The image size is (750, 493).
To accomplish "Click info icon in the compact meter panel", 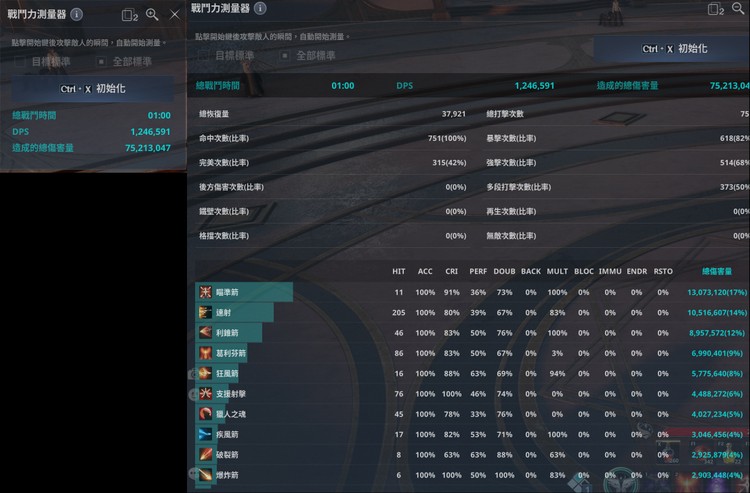I will click(x=77, y=14).
